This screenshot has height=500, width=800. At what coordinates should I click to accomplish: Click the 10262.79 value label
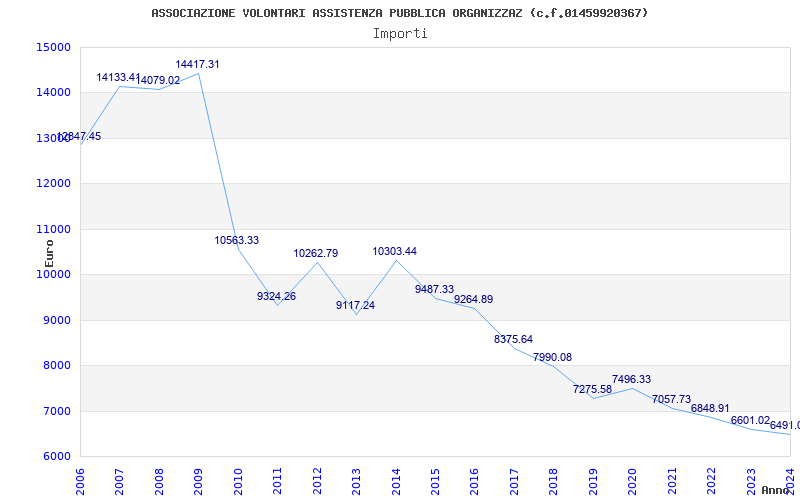click(x=316, y=254)
